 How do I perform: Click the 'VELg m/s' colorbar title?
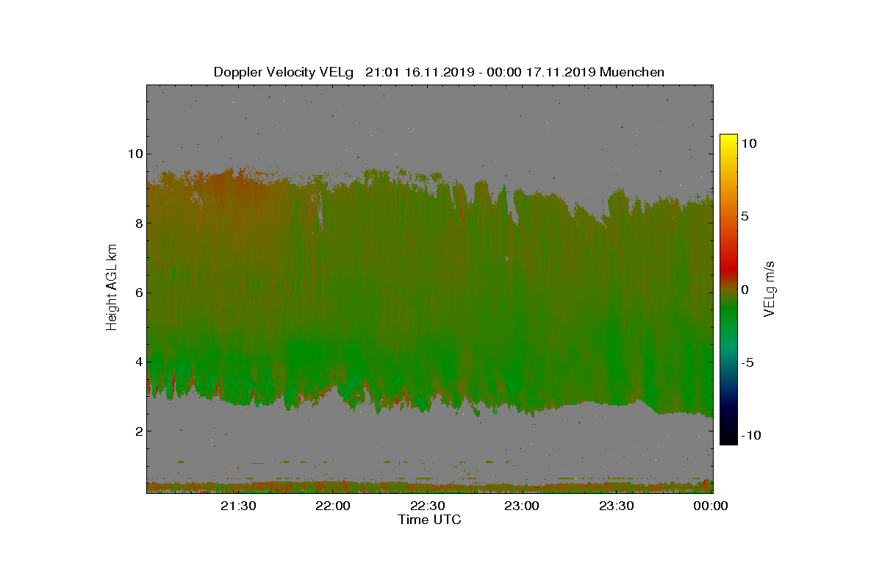point(770,289)
